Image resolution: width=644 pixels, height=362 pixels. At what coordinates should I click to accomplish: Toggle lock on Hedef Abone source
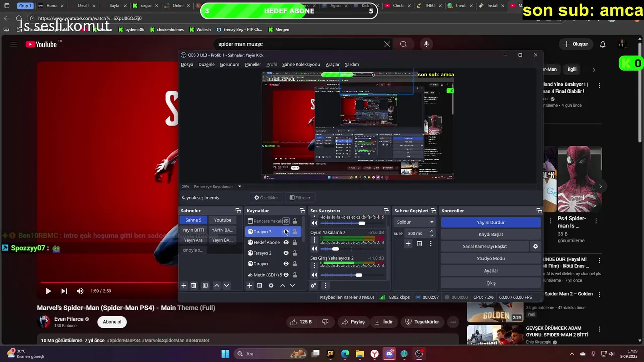[x=295, y=242]
